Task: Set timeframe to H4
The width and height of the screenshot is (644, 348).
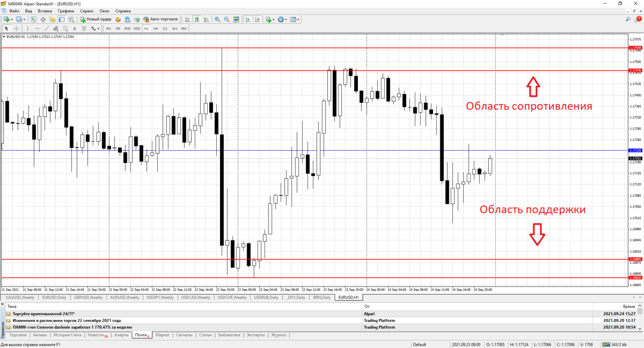Action: (x=156, y=28)
